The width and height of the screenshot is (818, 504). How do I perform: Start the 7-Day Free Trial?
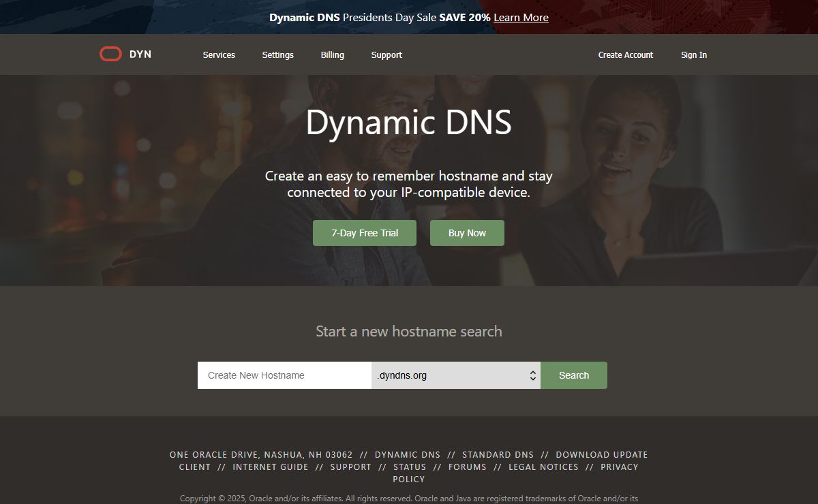point(365,233)
